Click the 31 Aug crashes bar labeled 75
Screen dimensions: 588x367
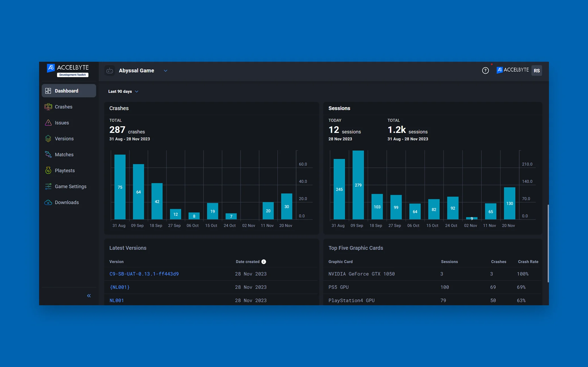[x=120, y=187]
